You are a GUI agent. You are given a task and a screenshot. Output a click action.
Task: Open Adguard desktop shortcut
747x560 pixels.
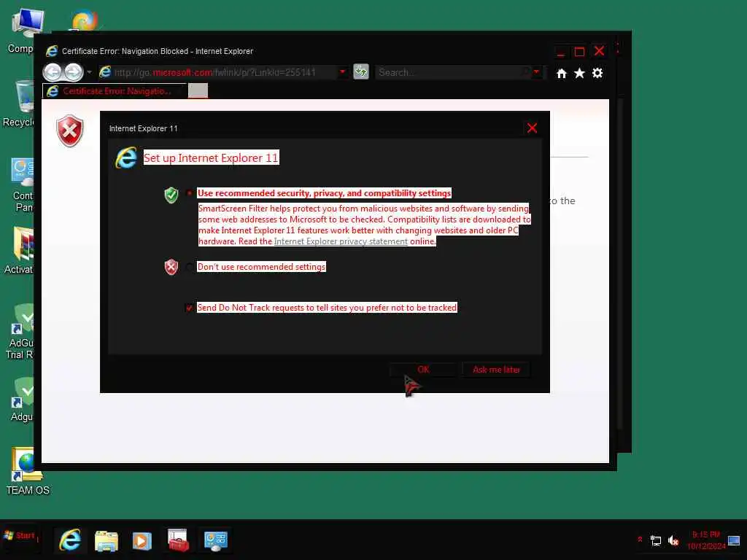pyautogui.click(x=23, y=399)
